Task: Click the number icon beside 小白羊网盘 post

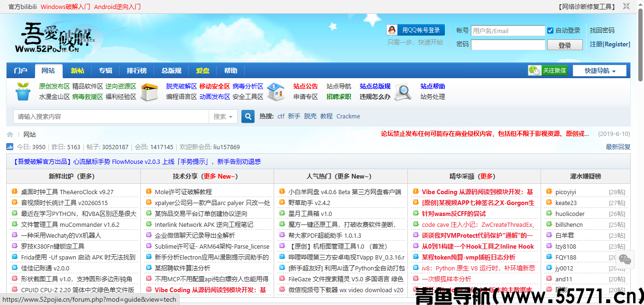Action: click(x=283, y=192)
